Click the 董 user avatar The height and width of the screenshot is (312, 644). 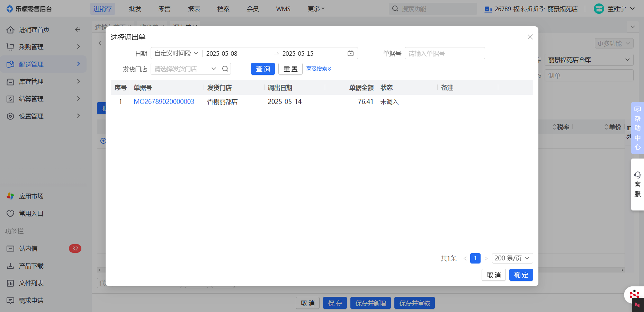pyautogui.click(x=599, y=9)
